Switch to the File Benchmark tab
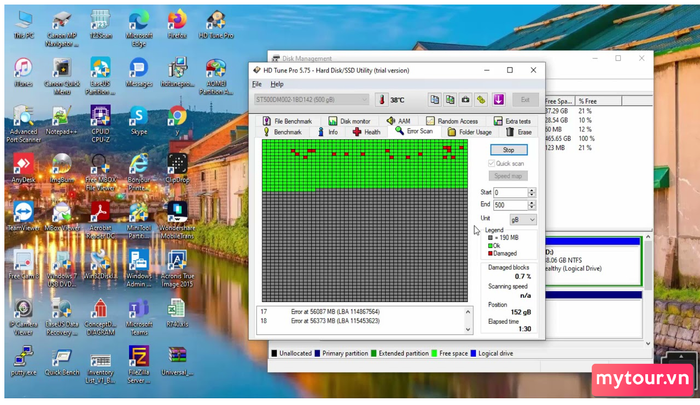Screen dimensions: 700x405 [x=288, y=121]
